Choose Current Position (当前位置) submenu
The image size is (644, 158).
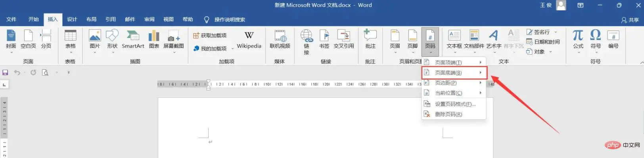pyautogui.click(x=454, y=93)
